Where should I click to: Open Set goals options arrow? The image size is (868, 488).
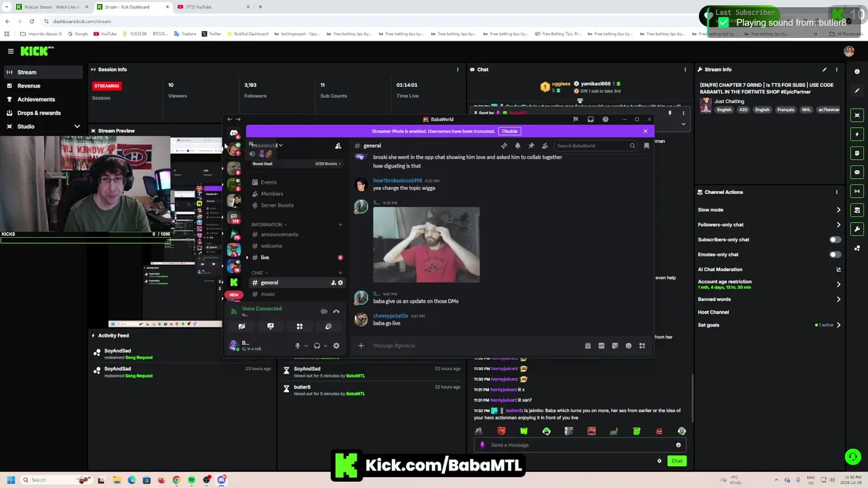coord(838,325)
